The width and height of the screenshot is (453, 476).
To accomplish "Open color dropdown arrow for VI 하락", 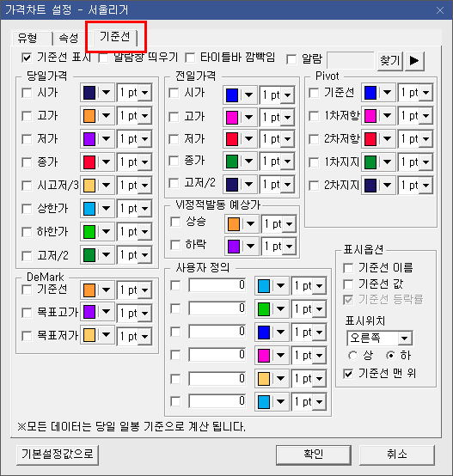I will [x=250, y=246].
